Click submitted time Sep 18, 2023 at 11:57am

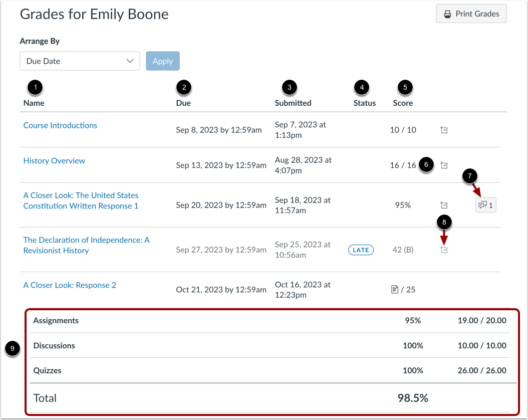coord(303,205)
